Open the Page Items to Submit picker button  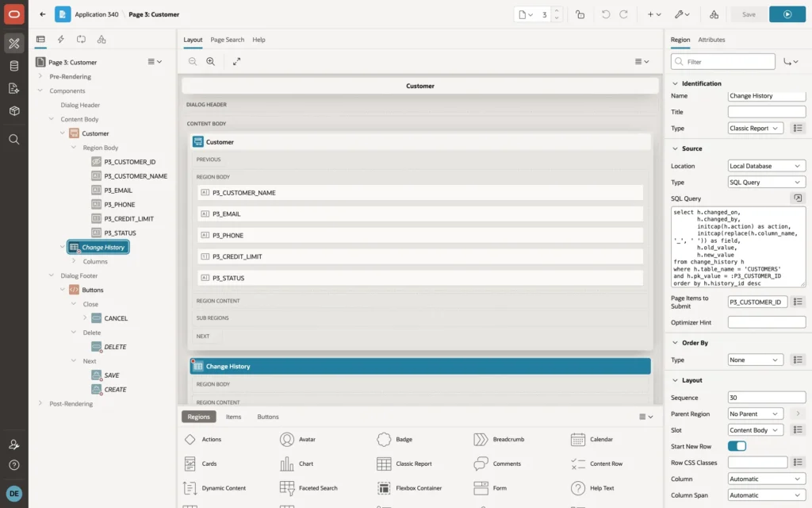(798, 302)
